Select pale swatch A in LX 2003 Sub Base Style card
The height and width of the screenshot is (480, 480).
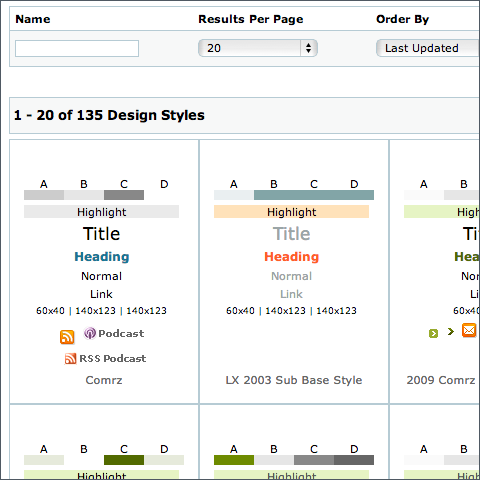coord(234,195)
